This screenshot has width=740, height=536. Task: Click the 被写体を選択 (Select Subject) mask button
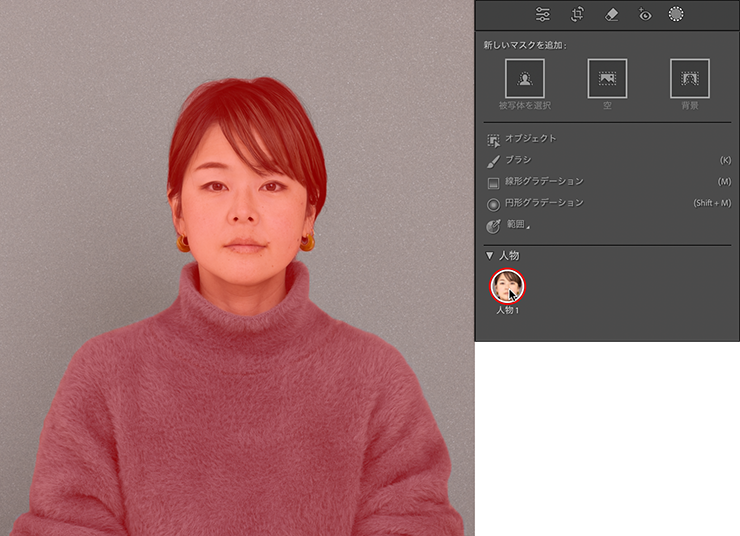525,78
